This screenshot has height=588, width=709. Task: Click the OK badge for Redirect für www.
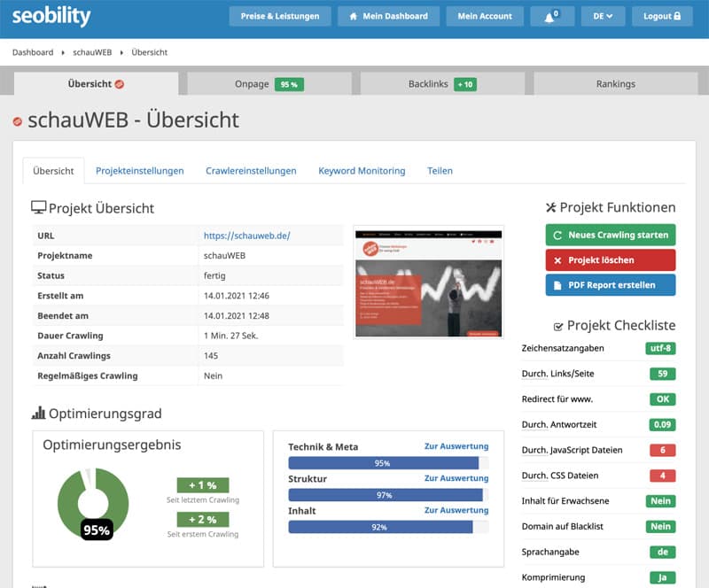point(662,399)
